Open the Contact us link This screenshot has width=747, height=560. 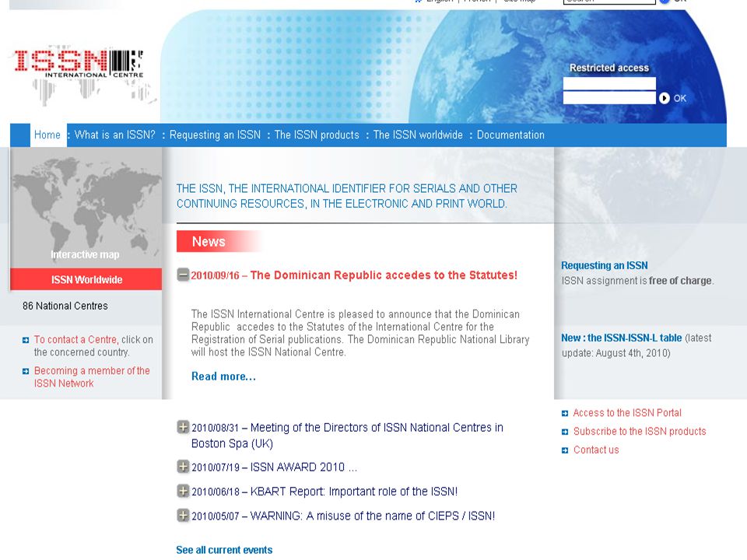click(596, 450)
